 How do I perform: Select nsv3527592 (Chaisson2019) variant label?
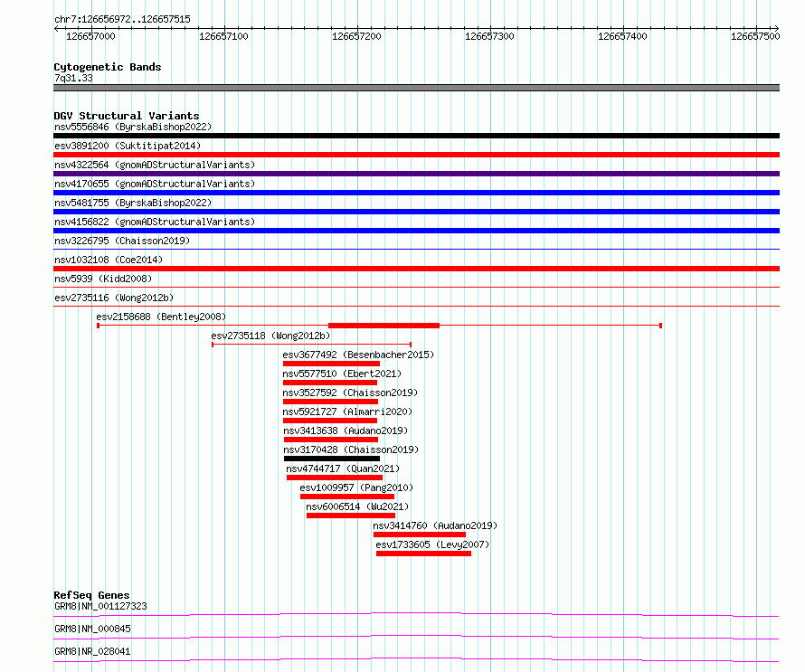(x=350, y=393)
